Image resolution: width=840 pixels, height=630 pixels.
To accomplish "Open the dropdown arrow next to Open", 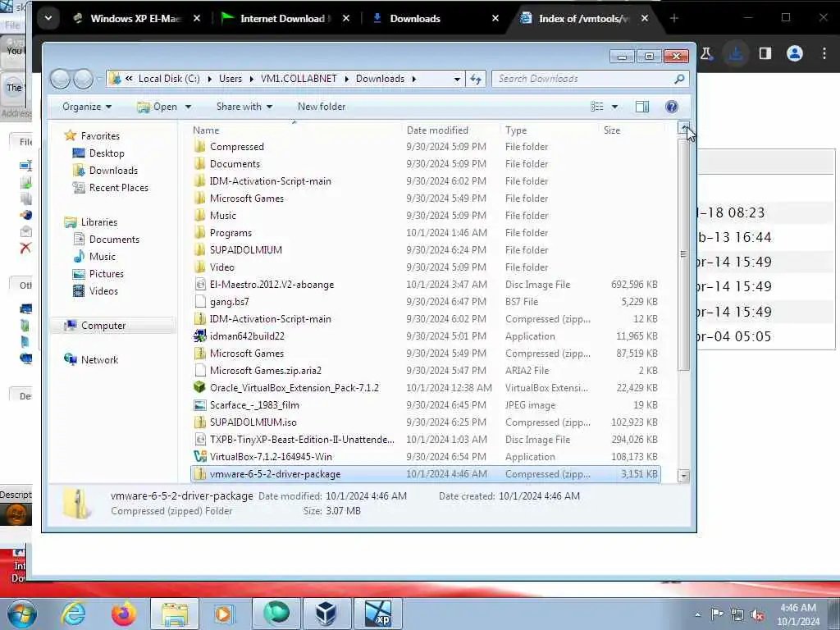I will (188, 107).
